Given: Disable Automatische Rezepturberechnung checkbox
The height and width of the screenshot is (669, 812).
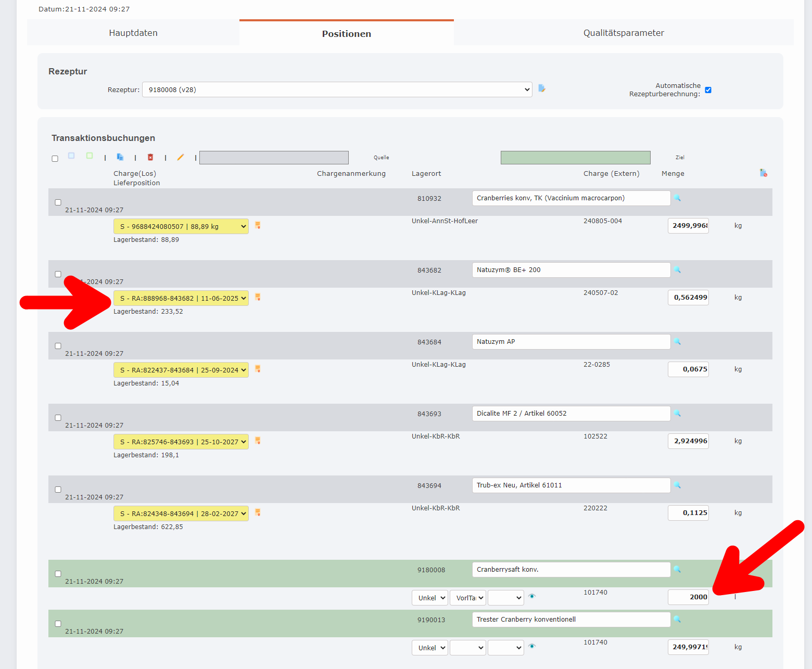Looking at the screenshot, I should [708, 89].
